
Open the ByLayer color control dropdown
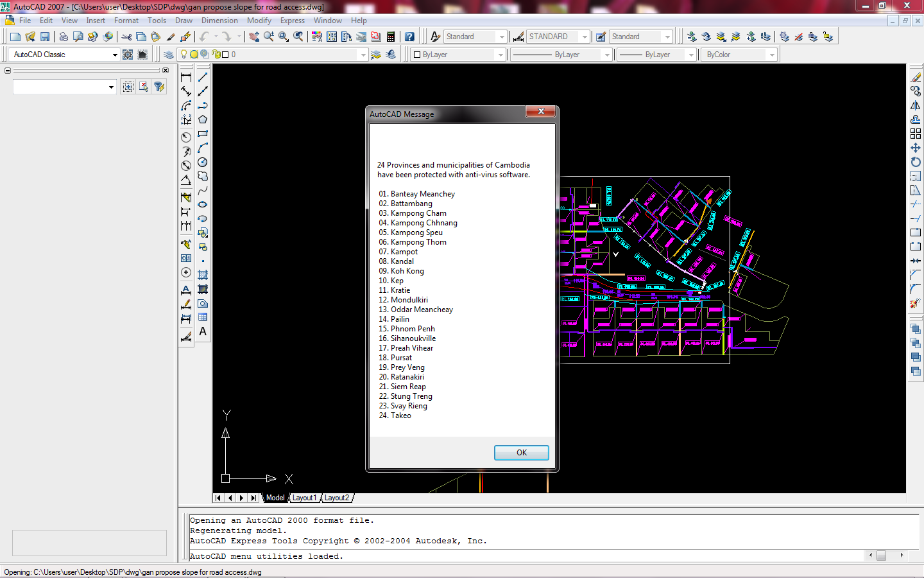coord(501,55)
